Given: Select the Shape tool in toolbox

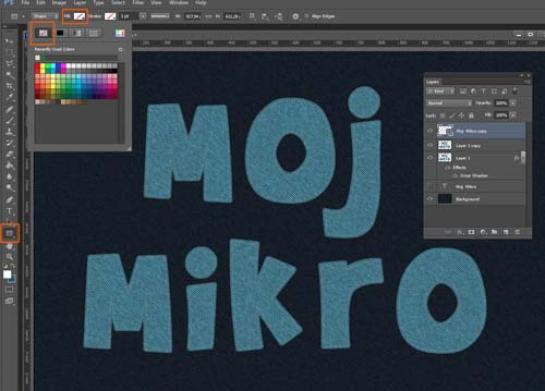Looking at the screenshot, I should [x=9, y=233].
